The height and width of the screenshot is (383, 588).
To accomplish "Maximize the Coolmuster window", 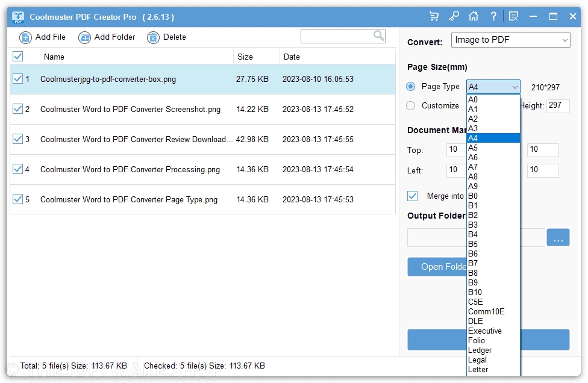I will pos(553,16).
